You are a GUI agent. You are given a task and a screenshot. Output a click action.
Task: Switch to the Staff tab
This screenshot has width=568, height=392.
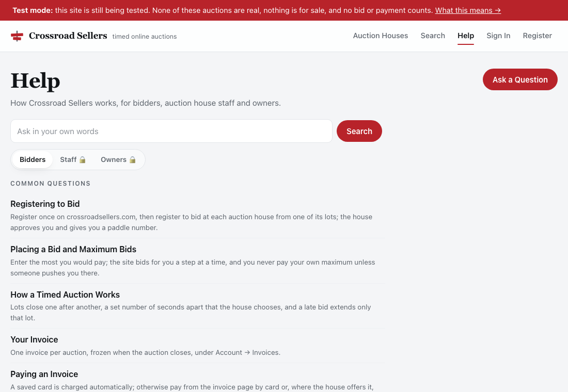click(72, 159)
